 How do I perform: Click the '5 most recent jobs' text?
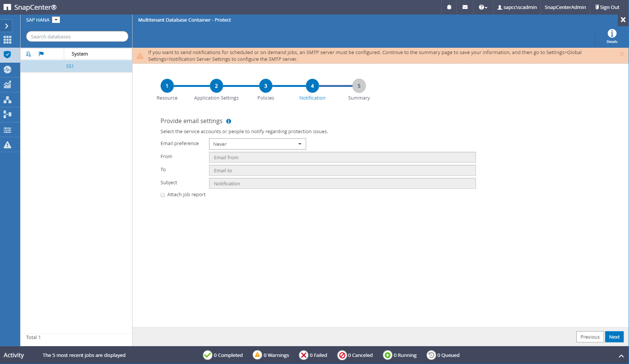[x=84, y=355]
